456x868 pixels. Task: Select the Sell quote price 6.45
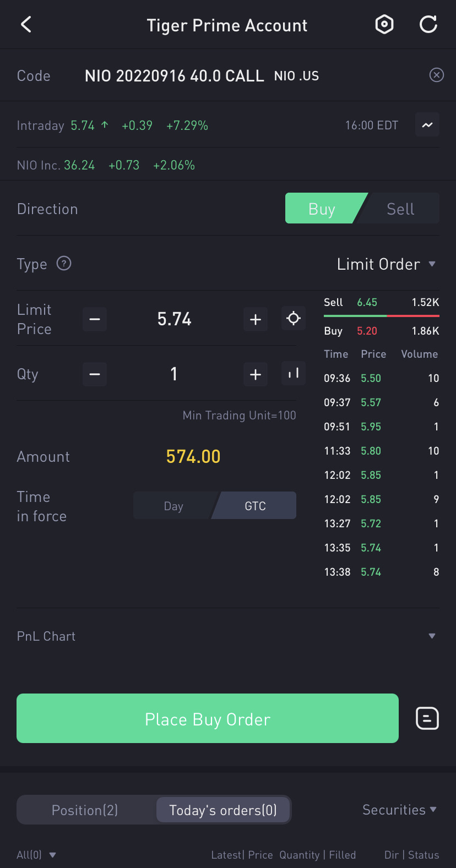tap(367, 302)
